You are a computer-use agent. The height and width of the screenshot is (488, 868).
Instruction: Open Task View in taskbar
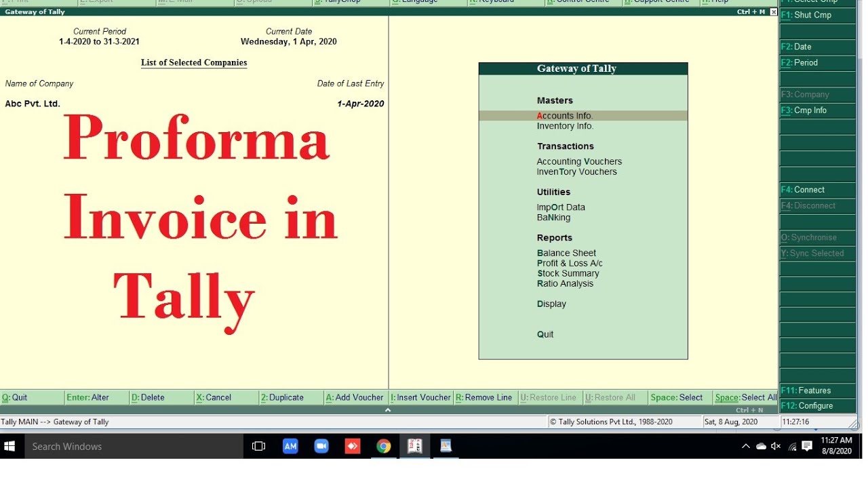pyautogui.click(x=258, y=446)
